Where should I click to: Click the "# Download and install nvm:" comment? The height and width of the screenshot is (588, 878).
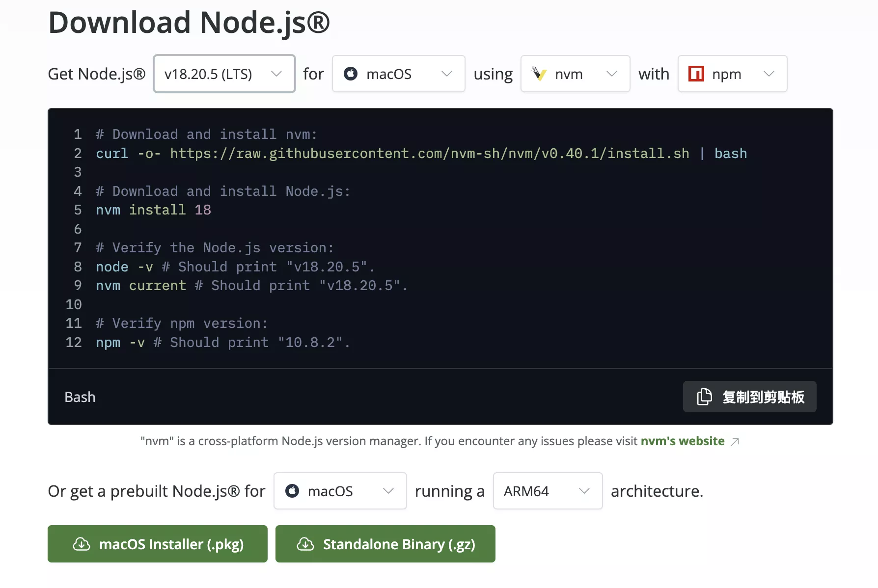click(207, 134)
